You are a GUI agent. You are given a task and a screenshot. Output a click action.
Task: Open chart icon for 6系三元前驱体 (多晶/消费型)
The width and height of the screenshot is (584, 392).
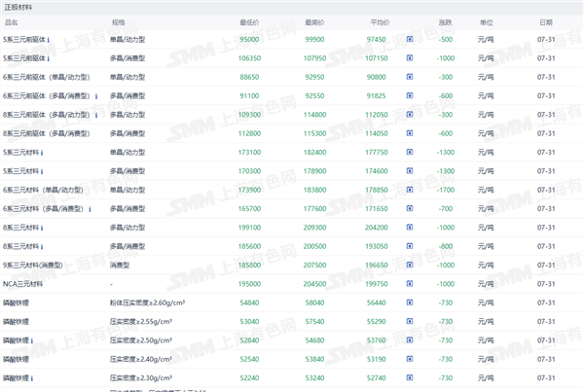(x=410, y=95)
